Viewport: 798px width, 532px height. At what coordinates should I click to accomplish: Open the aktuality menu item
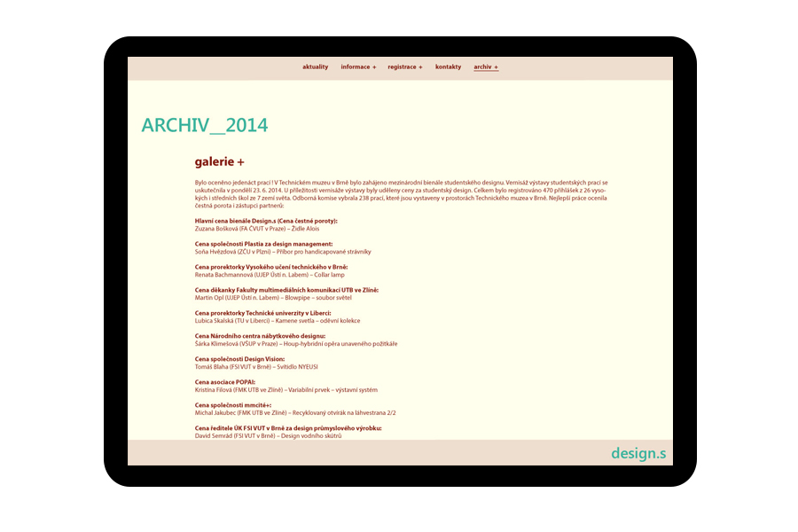[315, 67]
